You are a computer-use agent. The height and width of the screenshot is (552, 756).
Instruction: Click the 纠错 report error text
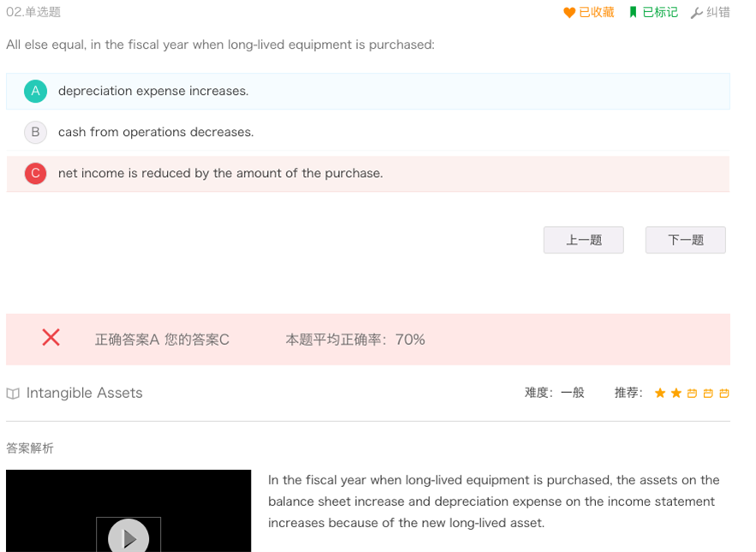[718, 12]
